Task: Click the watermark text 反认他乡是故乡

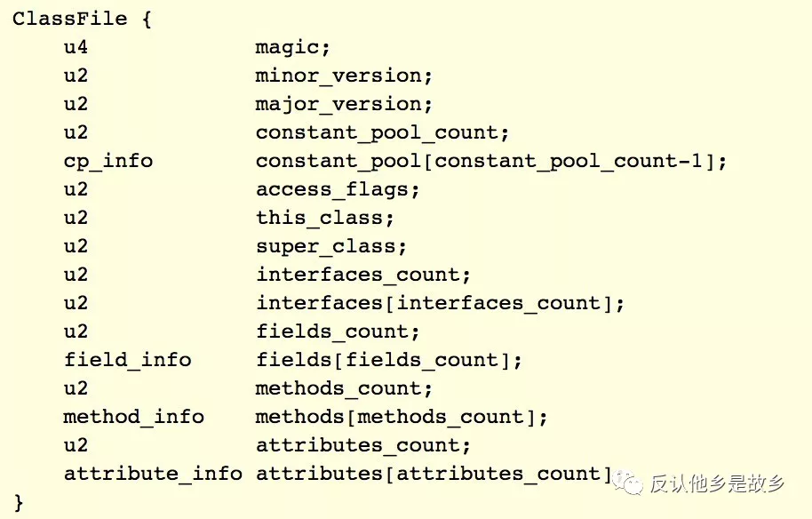Action: click(718, 484)
